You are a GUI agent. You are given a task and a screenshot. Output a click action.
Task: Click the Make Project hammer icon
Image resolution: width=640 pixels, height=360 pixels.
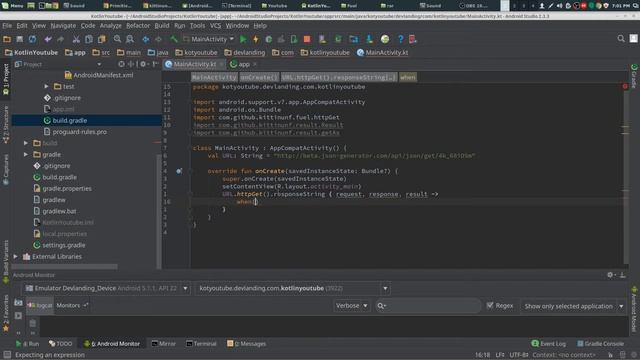click(x=174, y=39)
